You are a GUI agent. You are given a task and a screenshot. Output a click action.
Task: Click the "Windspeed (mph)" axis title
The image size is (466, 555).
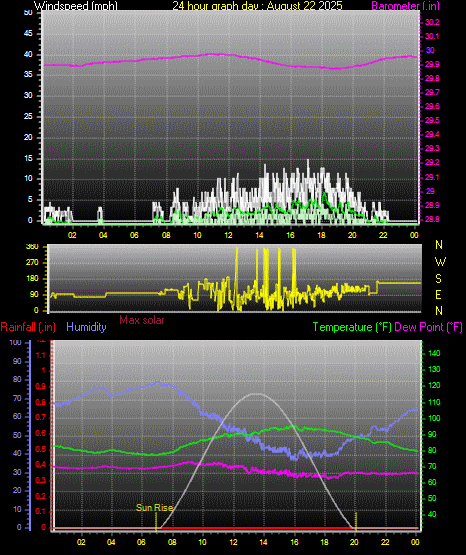[x=75, y=5]
